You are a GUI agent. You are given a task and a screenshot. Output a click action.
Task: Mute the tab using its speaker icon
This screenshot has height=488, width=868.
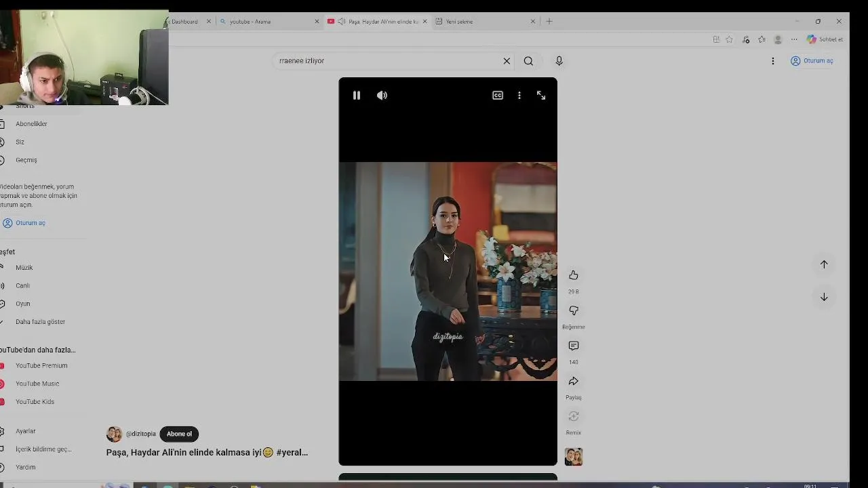coord(342,22)
